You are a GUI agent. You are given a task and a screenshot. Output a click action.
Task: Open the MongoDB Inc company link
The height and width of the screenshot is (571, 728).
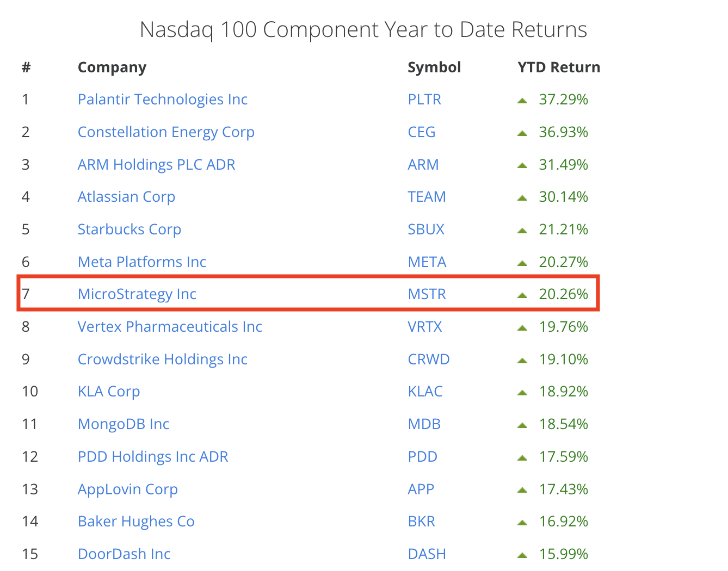pos(124,424)
